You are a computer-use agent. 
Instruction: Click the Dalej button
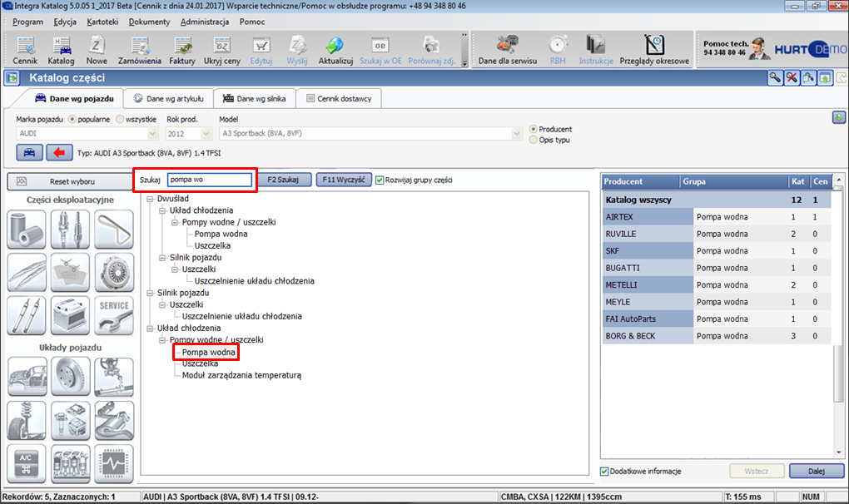817,471
